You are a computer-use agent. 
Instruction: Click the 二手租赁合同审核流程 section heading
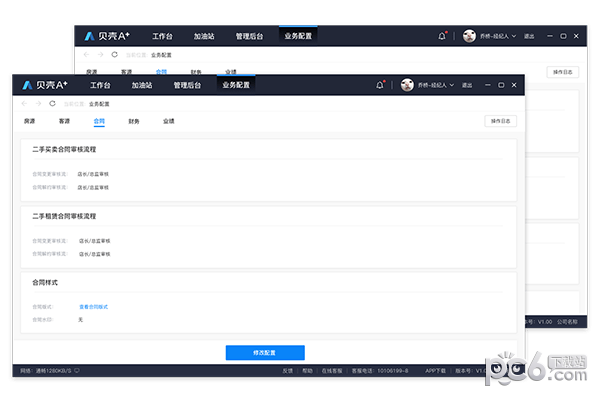(x=64, y=216)
